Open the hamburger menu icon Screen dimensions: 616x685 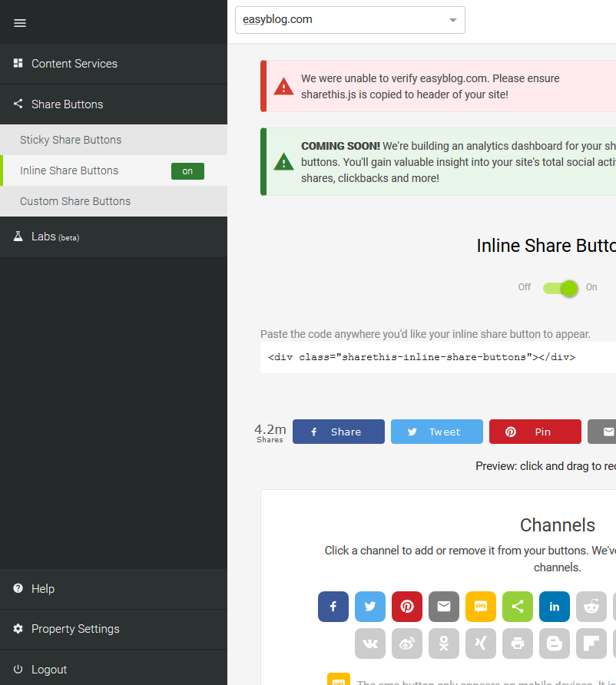(20, 23)
